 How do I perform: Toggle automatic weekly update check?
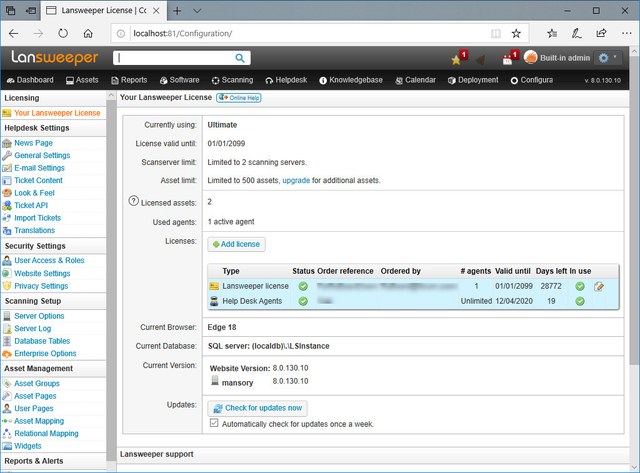click(x=213, y=423)
